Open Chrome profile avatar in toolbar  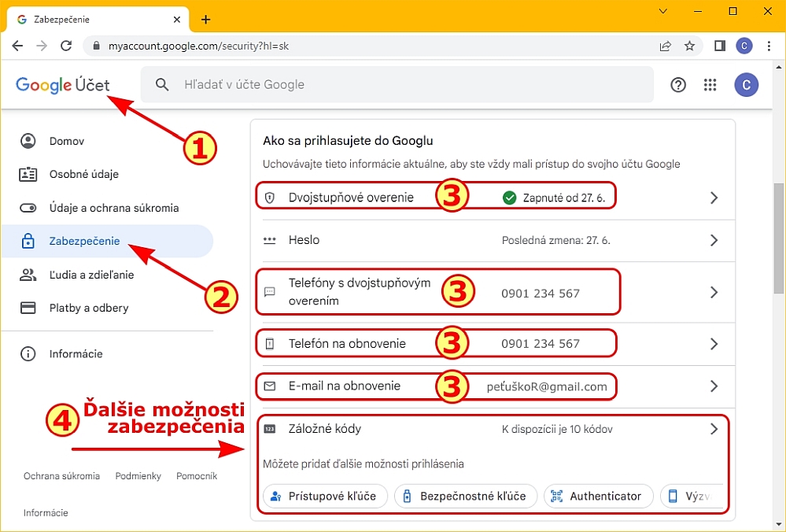click(x=744, y=46)
